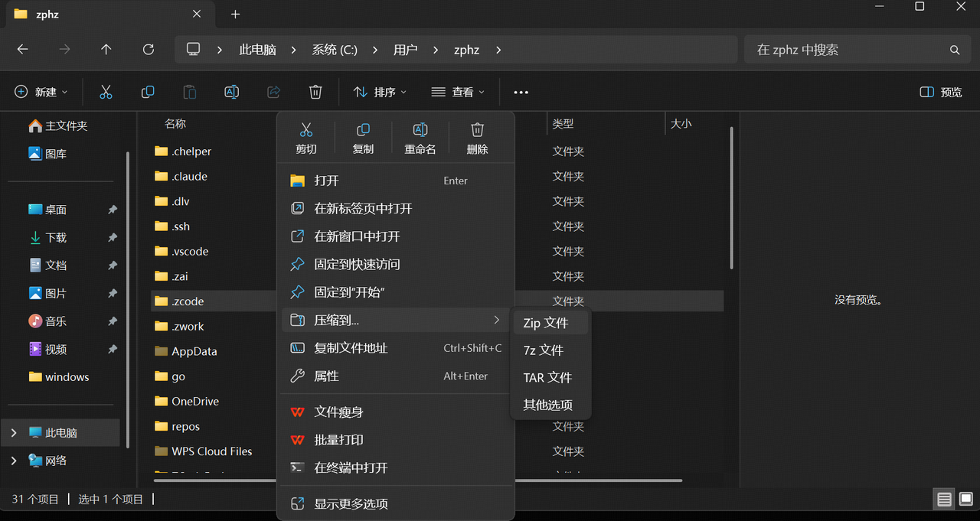The width and height of the screenshot is (980, 521).
Task: Navigate up one folder level
Action: [x=106, y=50]
